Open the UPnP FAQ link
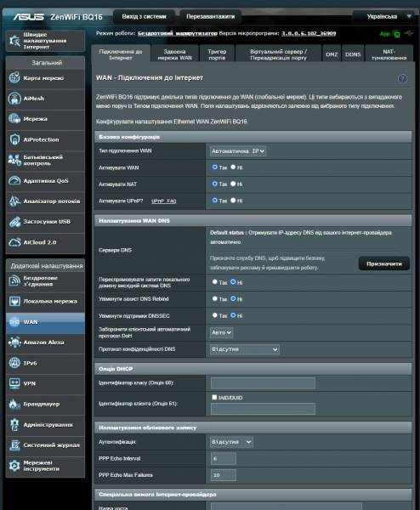Image resolution: width=420 pixels, height=510 pixels. 163,201
